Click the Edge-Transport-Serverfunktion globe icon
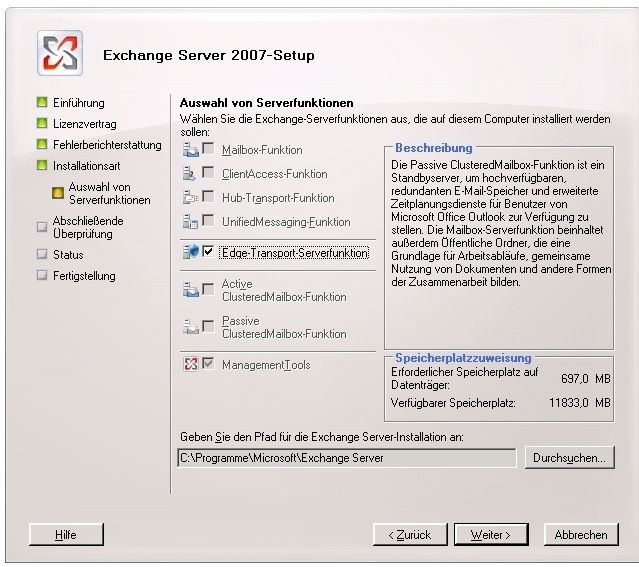 click(191, 252)
